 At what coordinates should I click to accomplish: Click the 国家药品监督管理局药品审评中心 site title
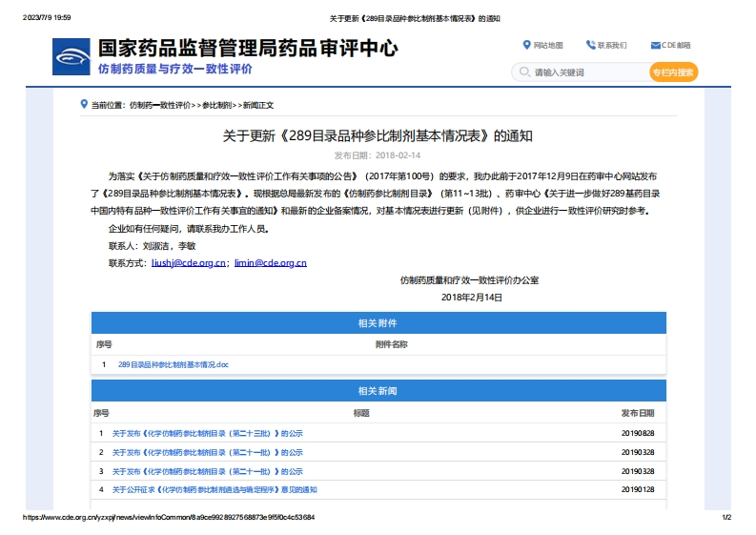coord(248,48)
